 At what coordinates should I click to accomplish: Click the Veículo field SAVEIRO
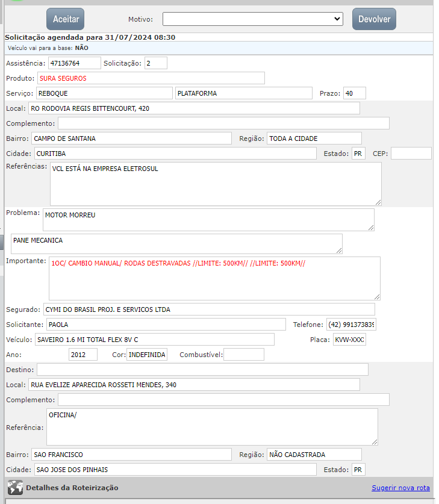pyautogui.click(x=154, y=340)
